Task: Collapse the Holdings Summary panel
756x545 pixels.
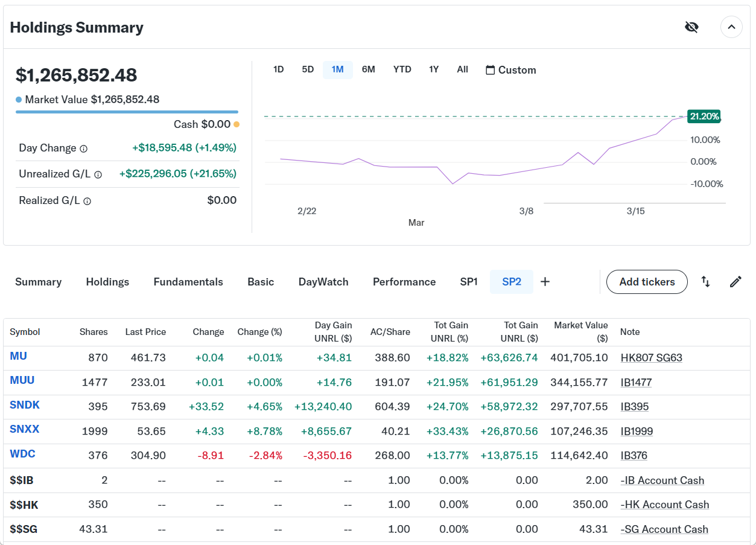Action: click(x=731, y=27)
